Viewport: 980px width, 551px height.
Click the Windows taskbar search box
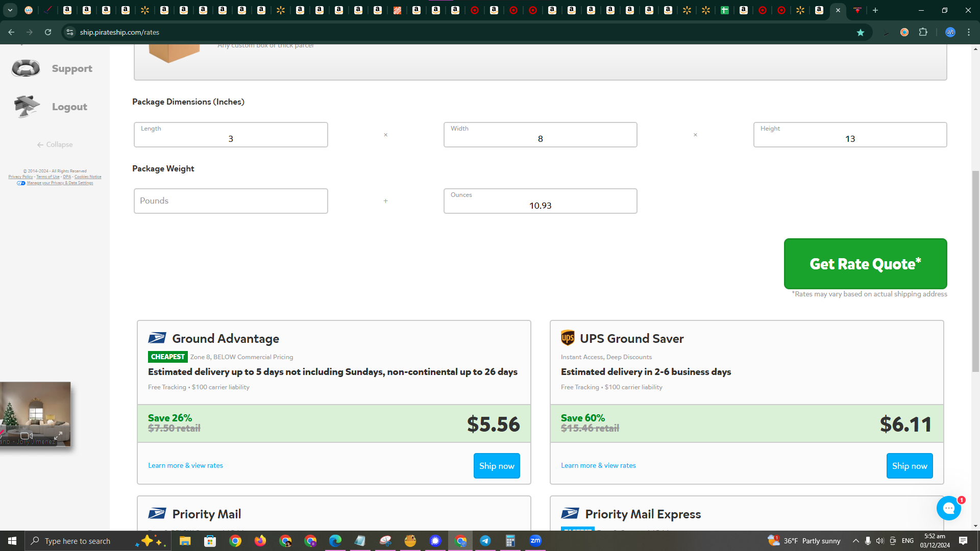[x=97, y=541]
